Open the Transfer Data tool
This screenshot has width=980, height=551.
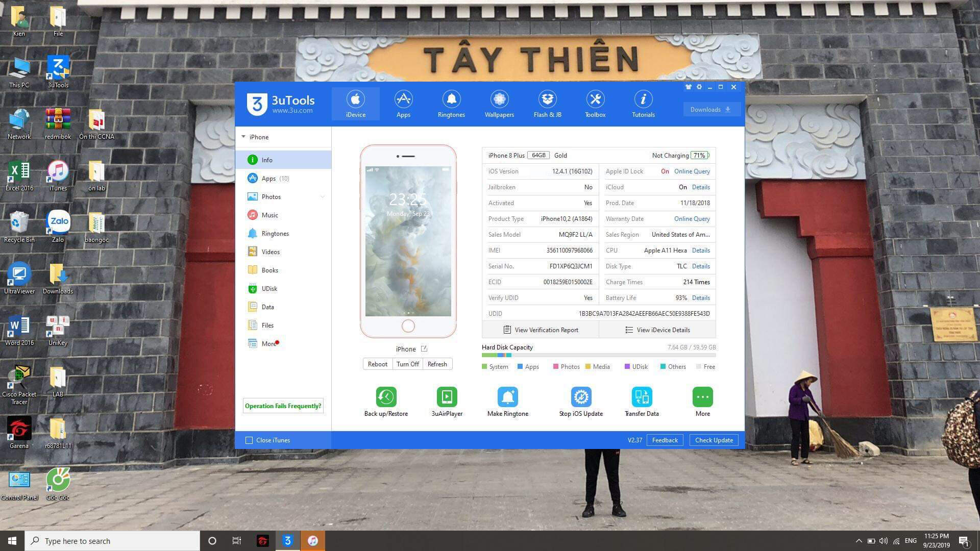click(642, 397)
